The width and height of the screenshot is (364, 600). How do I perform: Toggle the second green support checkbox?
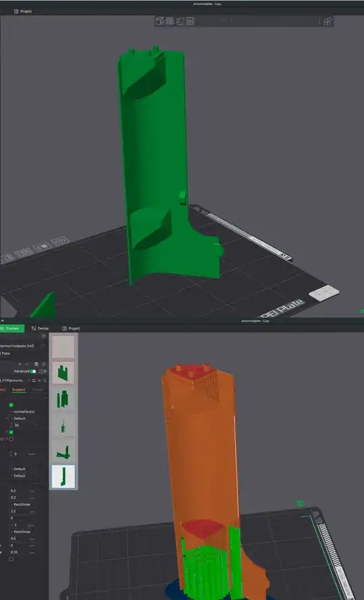coord(11,432)
